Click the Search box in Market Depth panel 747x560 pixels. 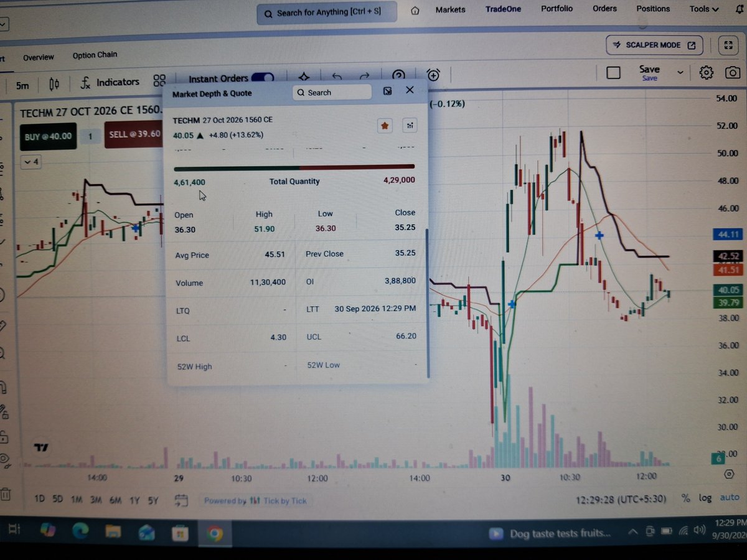[332, 92]
